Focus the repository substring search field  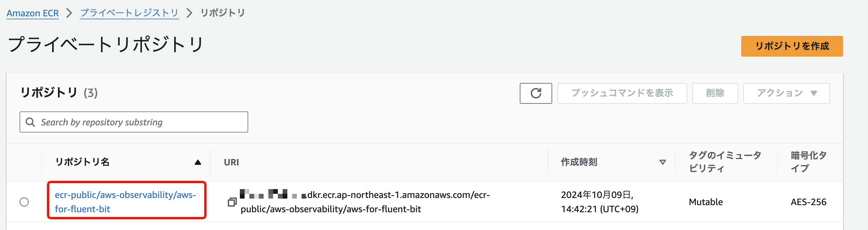[142, 122]
